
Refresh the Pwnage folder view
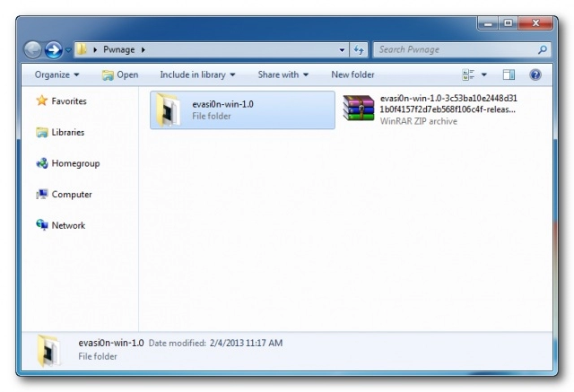click(359, 49)
